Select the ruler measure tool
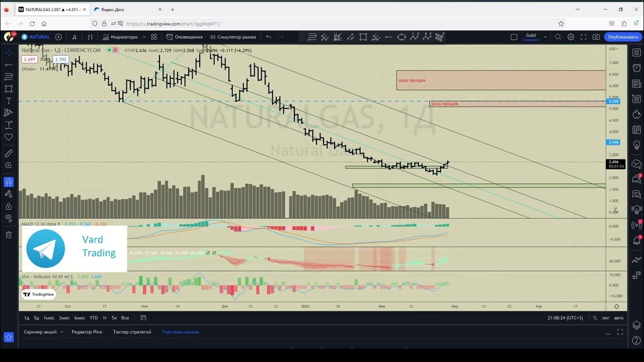This screenshot has height=362, width=644. [9, 153]
